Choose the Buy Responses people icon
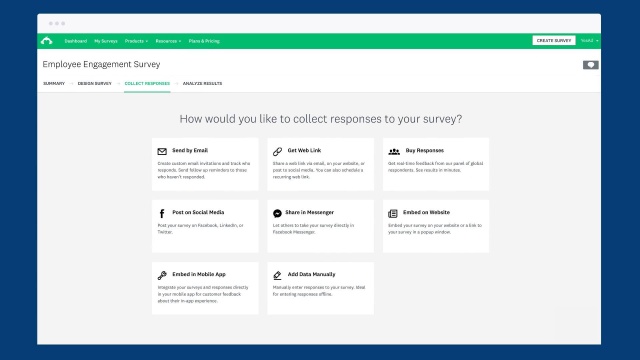Screen dimensions: 640x360 tap(394, 151)
